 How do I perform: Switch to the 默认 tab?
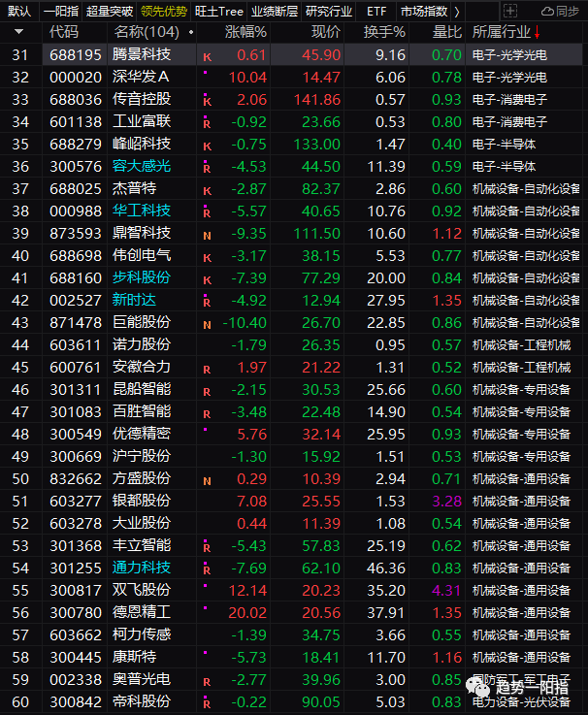pyautogui.click(x=19, y=12)
